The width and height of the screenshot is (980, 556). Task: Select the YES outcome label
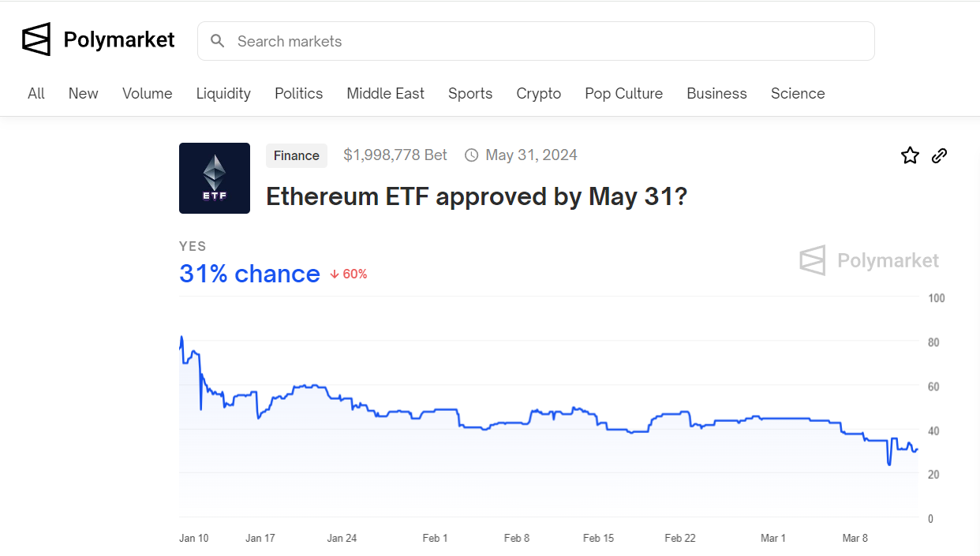click(x=193, y=246)
